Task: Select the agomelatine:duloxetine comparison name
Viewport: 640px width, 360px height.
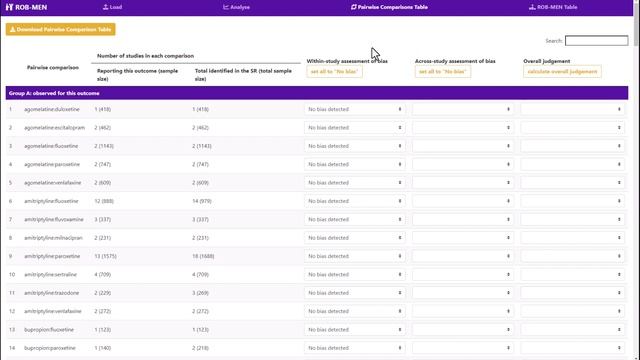Action: pos(52,109)
